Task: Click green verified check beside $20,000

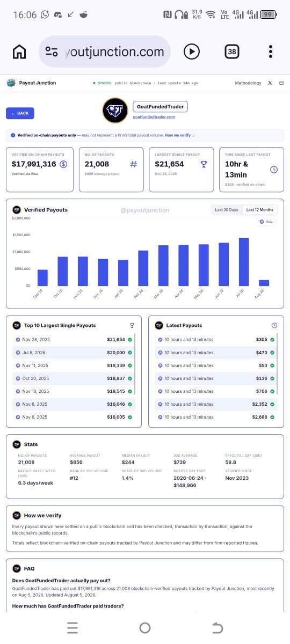Action: (x=130, y=353)
